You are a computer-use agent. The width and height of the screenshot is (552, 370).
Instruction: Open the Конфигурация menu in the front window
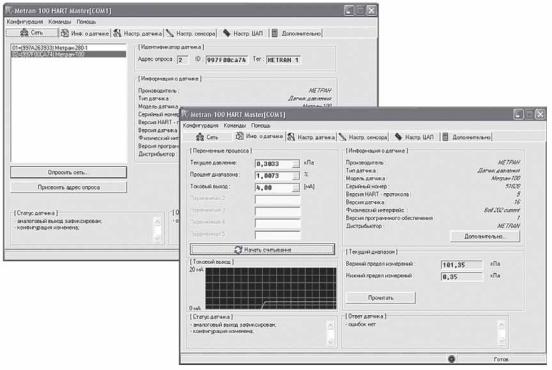[201, 125]
